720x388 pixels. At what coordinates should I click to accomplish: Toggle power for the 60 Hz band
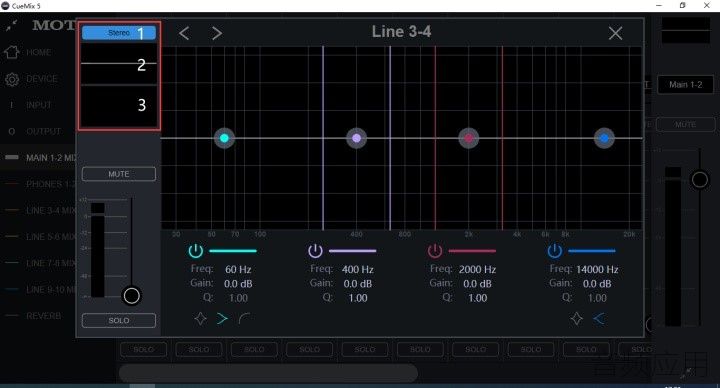pos(196,251)
